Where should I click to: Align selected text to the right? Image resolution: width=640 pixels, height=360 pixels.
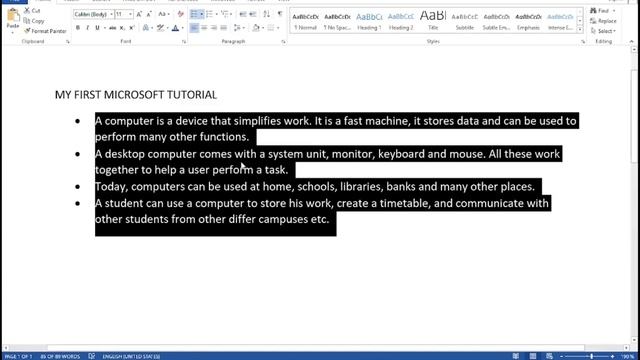click(213, 28)
